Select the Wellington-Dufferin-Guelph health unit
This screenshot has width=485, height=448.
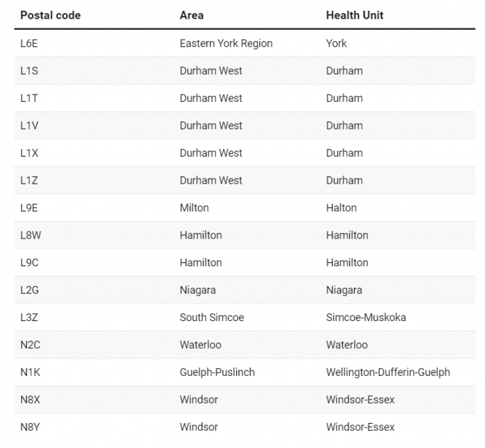pos(388,372)
